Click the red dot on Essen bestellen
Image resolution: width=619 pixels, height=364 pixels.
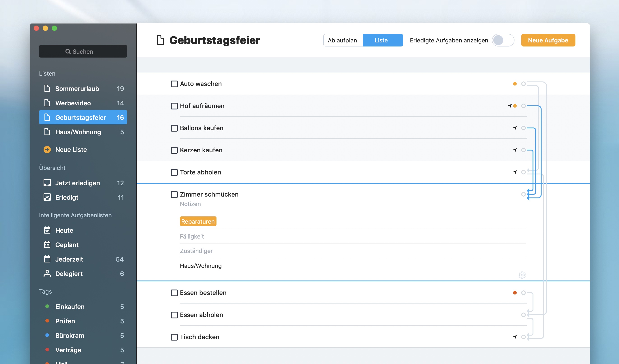(515, 293)
